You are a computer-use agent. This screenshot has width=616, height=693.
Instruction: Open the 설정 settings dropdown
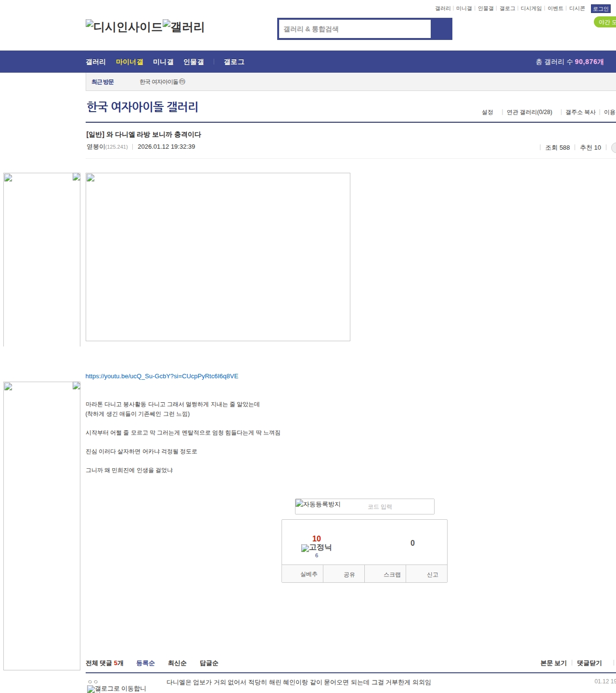(x=487, y=112)
